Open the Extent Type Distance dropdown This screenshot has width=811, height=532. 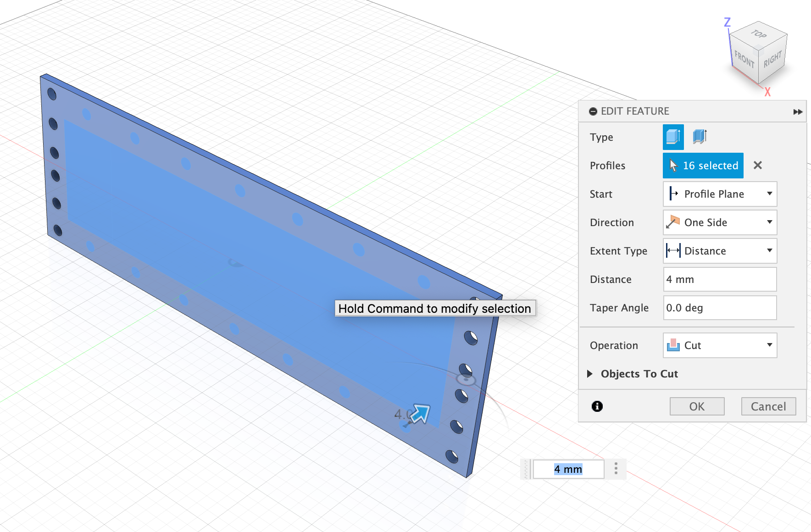(x=720, y=251)
